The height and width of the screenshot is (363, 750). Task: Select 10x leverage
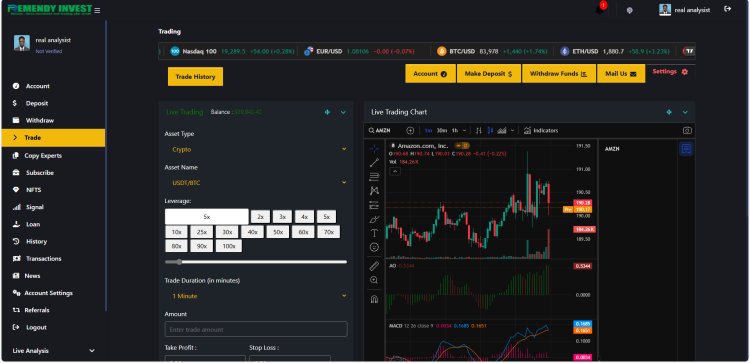coord(176,232)
